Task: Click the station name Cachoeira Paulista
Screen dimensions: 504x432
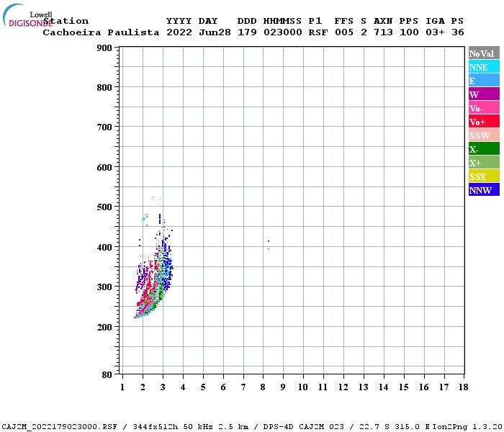Action: point(101,32)
